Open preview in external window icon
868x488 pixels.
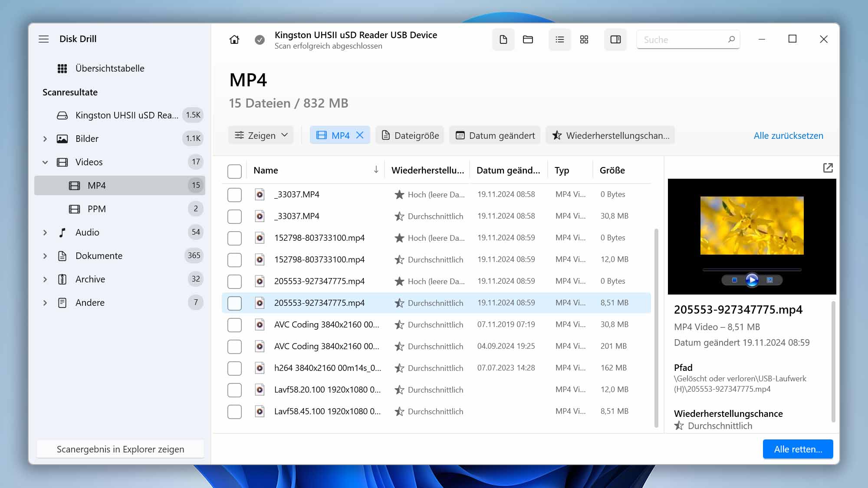coord(828,168)
